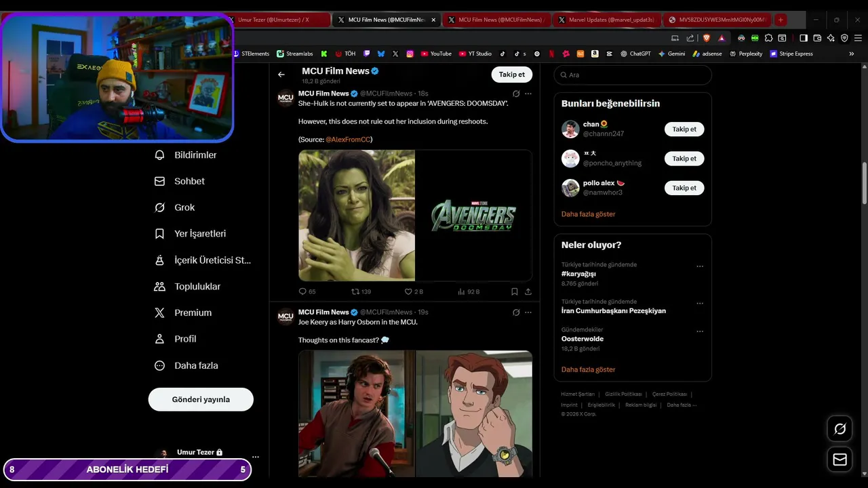Follow @poncho_anything with Takip et

click(x=684, y=159)
